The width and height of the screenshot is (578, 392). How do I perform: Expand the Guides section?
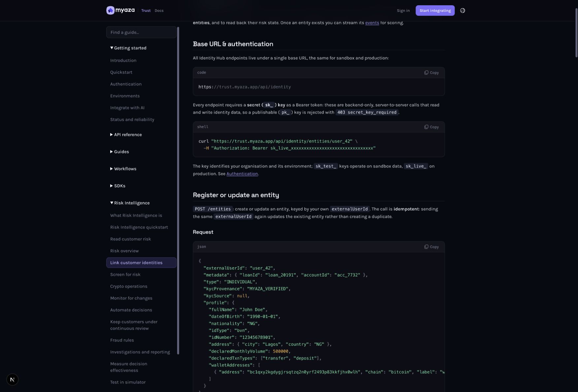(119, 152)
